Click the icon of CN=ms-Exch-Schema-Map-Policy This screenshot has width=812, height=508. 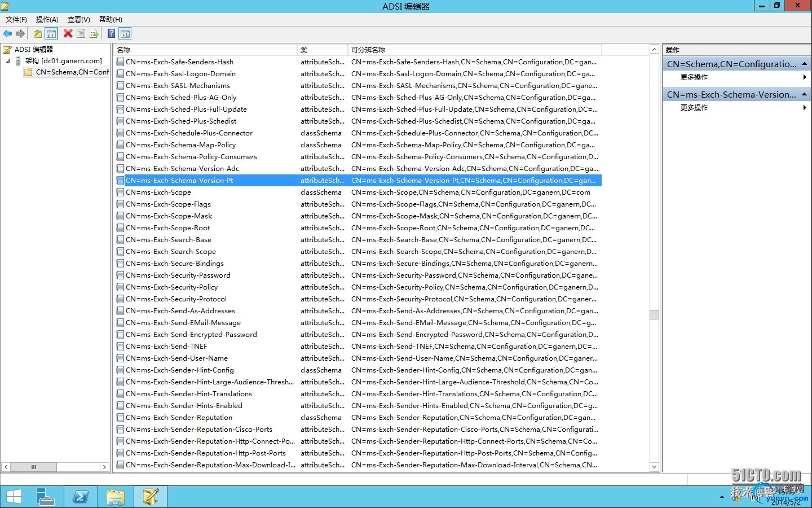[120, 145]
